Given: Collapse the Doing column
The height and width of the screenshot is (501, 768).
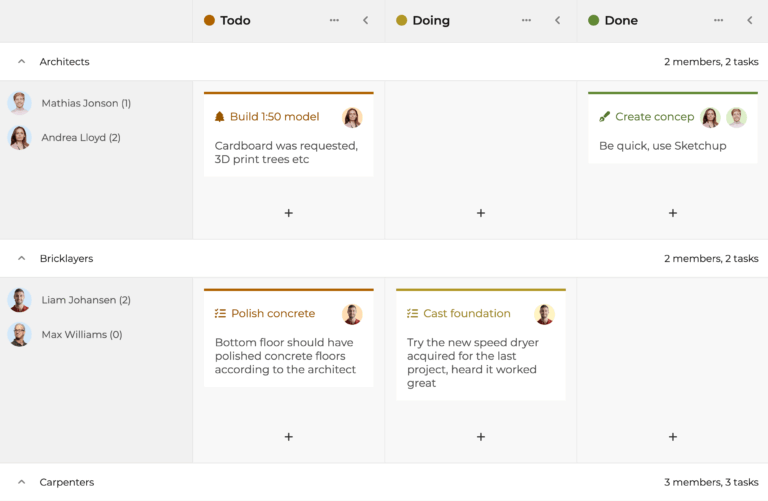Looking at the screenshot, I should (558, 20).
